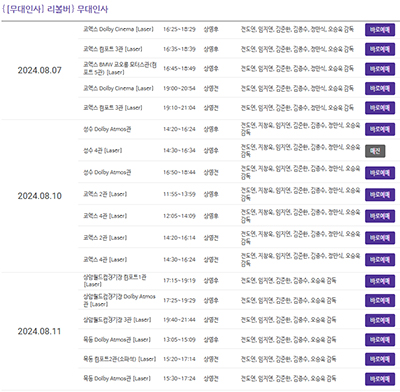Click the 16:25~18:29 time text
Viewport: 400px width, 392px height.
(179, 29)
